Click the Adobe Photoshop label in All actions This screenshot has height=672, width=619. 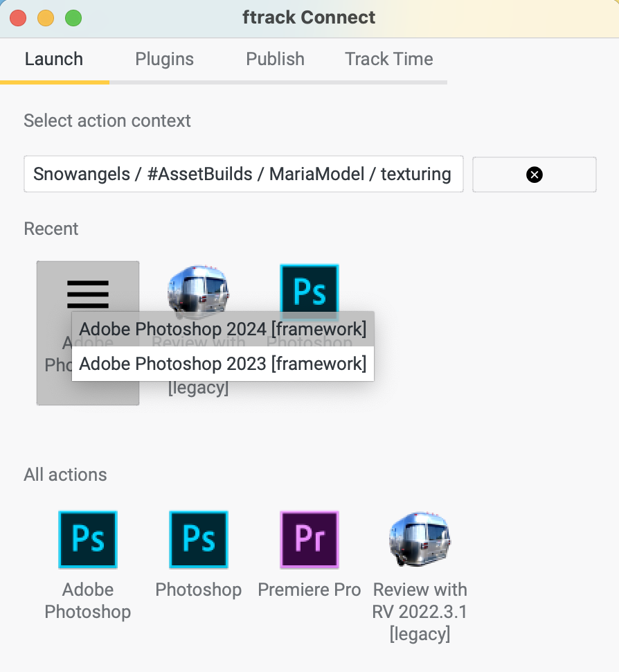(x=88, y=601)
